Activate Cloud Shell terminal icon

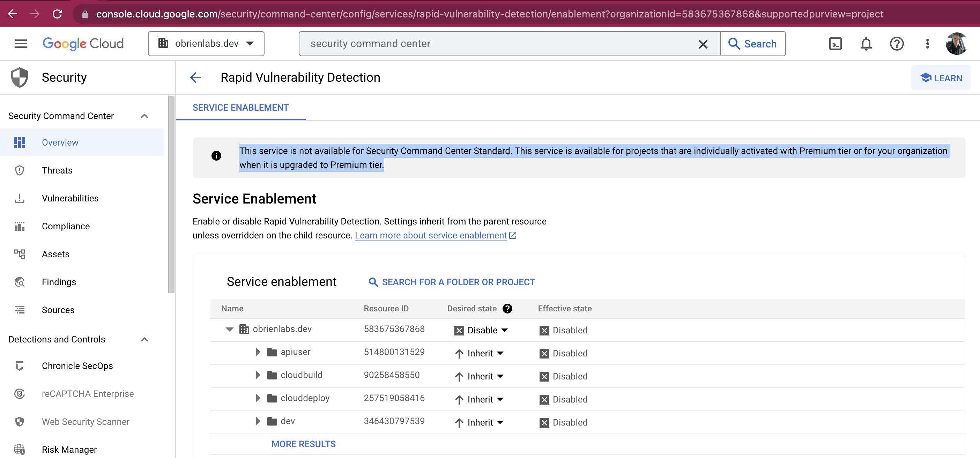tap(836, 43)
